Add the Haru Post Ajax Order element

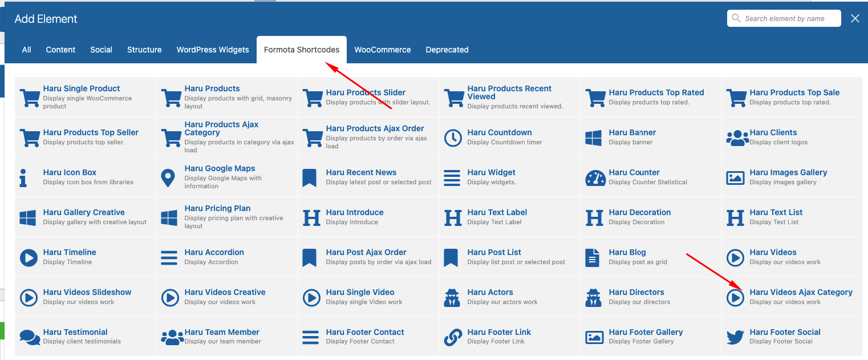[368, 257]
